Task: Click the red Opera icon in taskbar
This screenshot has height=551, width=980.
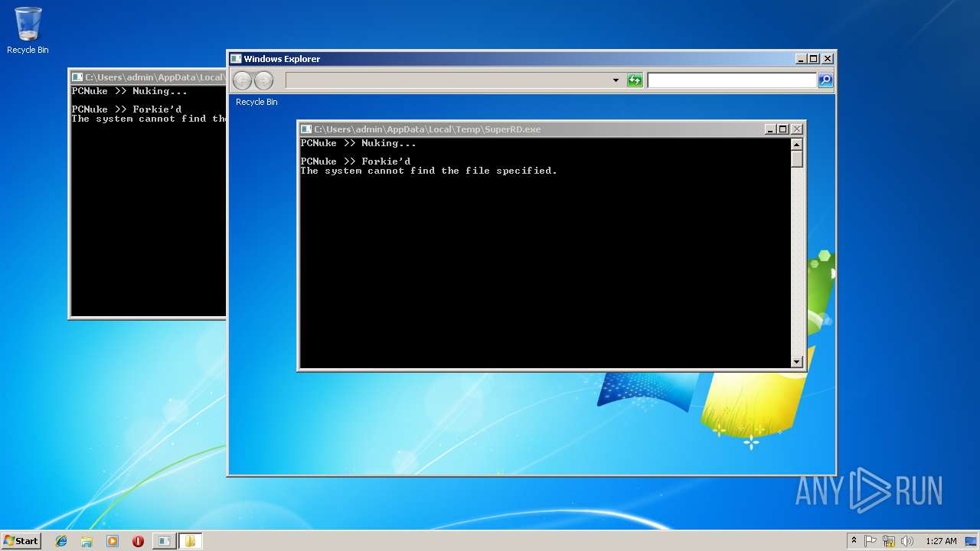Action: pos(138,541)
